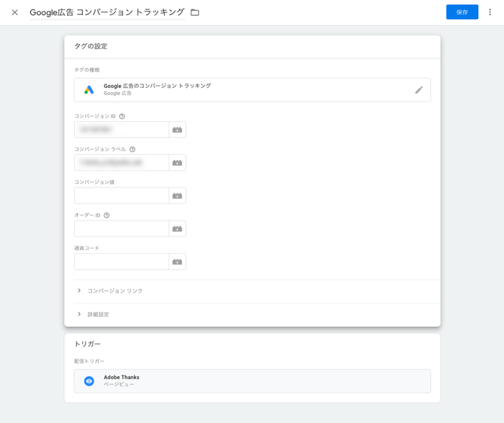Screen dimensions: 504x423
Task: Focus the 通貨コード text field
Action: [x=121, y=262]
